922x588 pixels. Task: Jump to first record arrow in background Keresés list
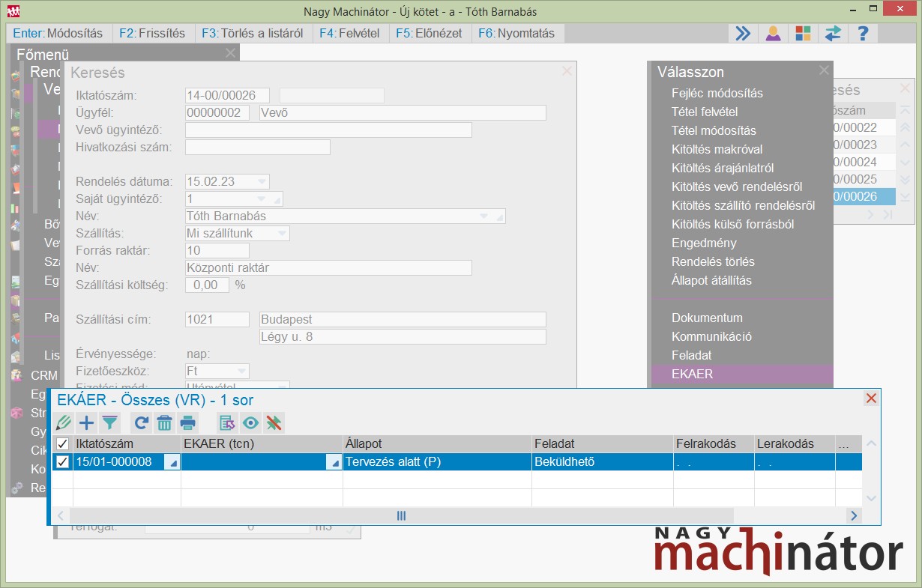[905, 109]
